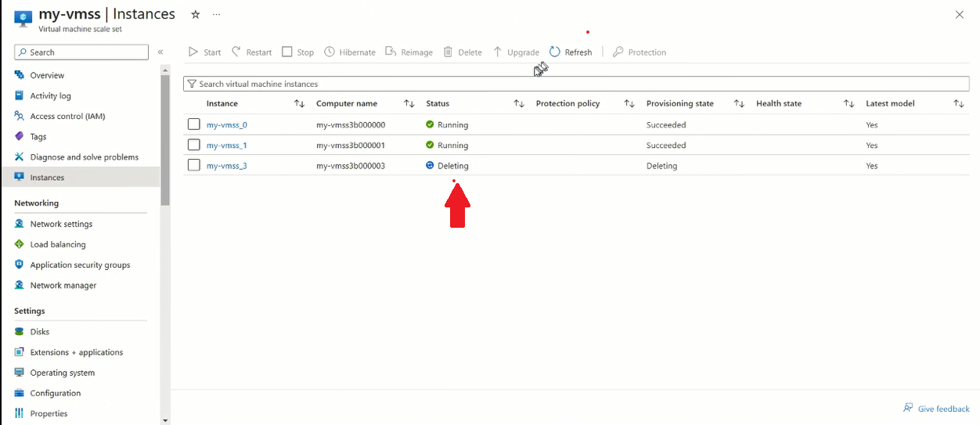Click the Running status of my-vmss_1
Viewport: 980px width, 425px height.
(447, 146)
